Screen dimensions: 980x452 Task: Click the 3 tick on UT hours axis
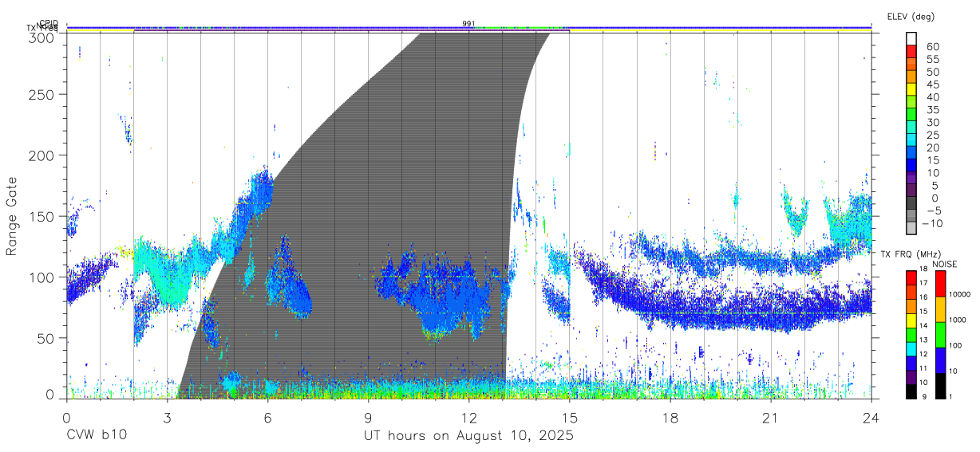[x=167, y=417]
